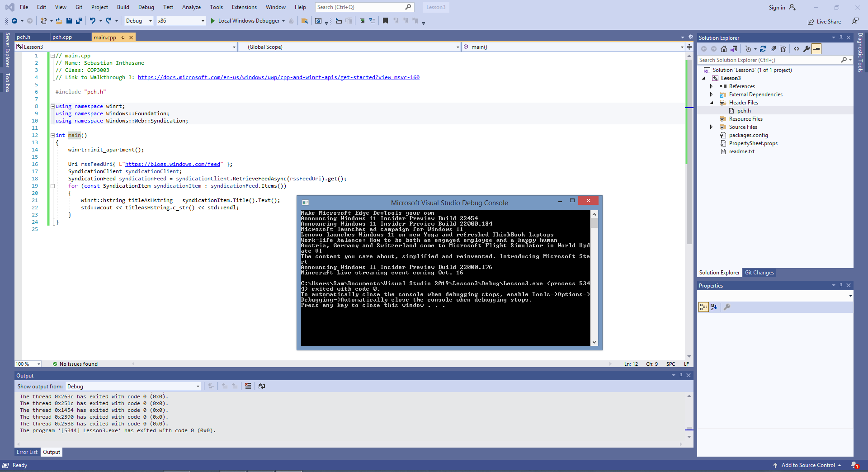868x472 pixels.
Task: Start the Local Windows Debugger
Action: point(246,21)
